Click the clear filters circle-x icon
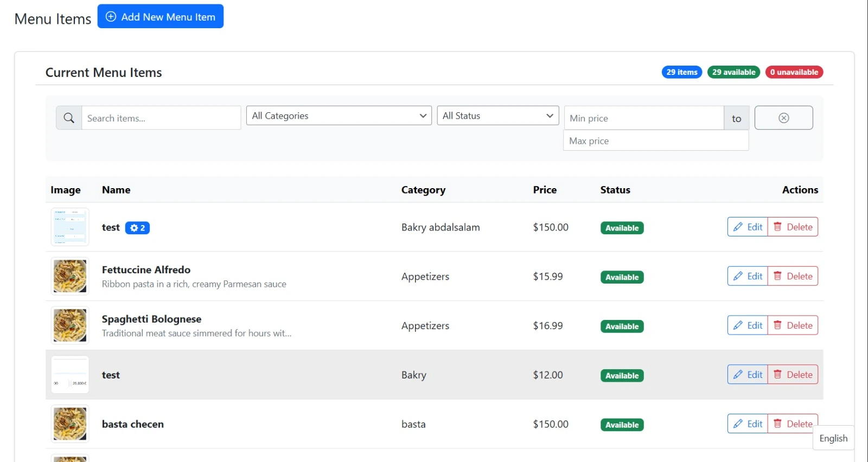The width and height of the screenshot is (868, 462). (783, 118)
